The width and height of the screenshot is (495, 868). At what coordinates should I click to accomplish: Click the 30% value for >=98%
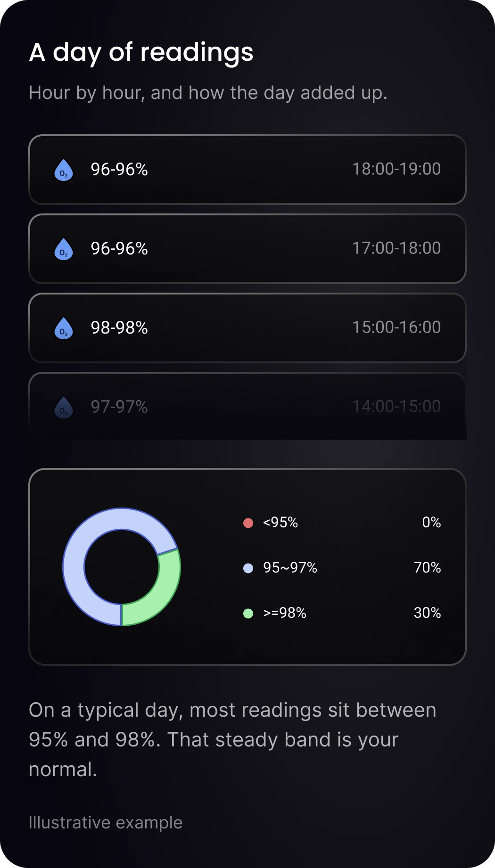pos(427,613)
